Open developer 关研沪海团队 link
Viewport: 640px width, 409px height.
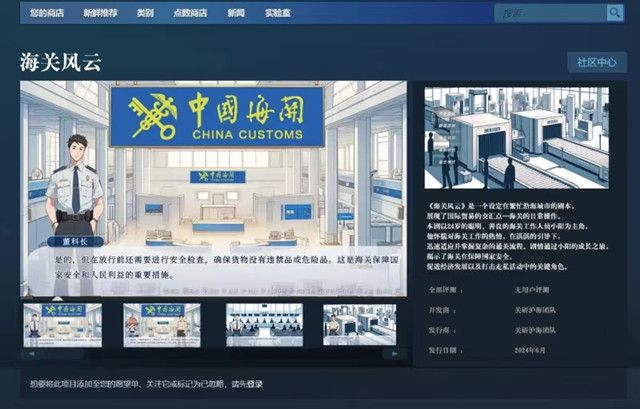tap(535, 310)
